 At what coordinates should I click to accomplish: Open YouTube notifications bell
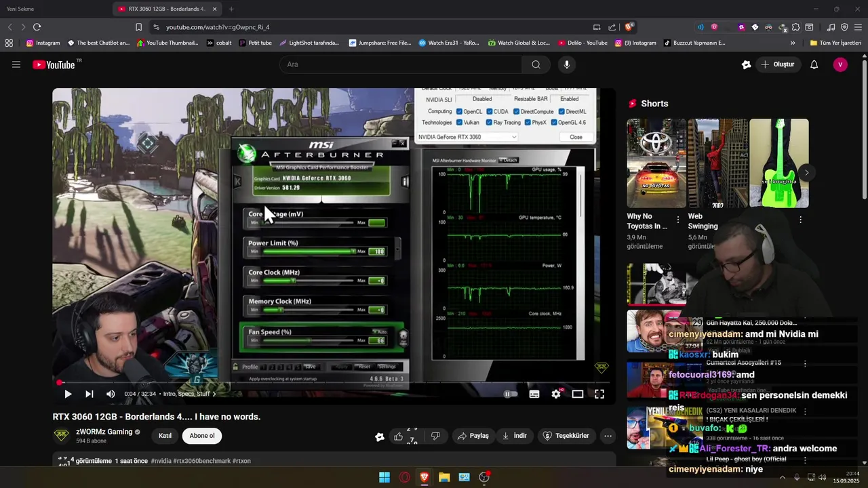pyautogui.click(x=814, y=64)
